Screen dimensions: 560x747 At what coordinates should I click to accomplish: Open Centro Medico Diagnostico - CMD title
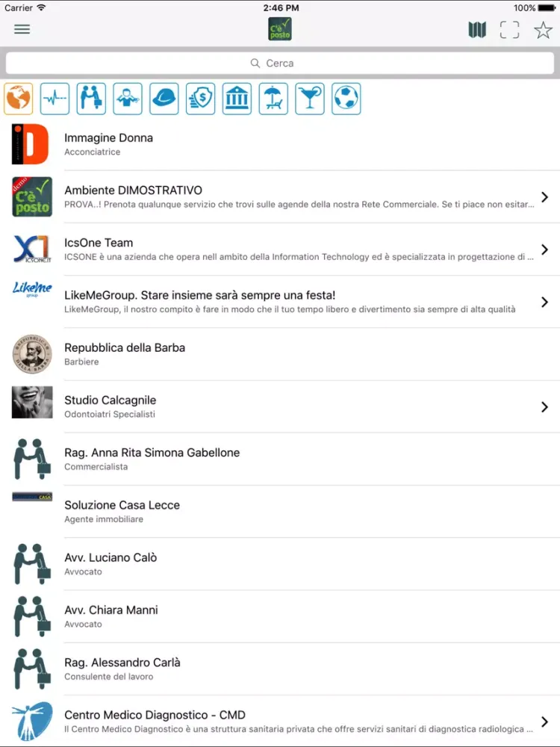coord(155,715)
